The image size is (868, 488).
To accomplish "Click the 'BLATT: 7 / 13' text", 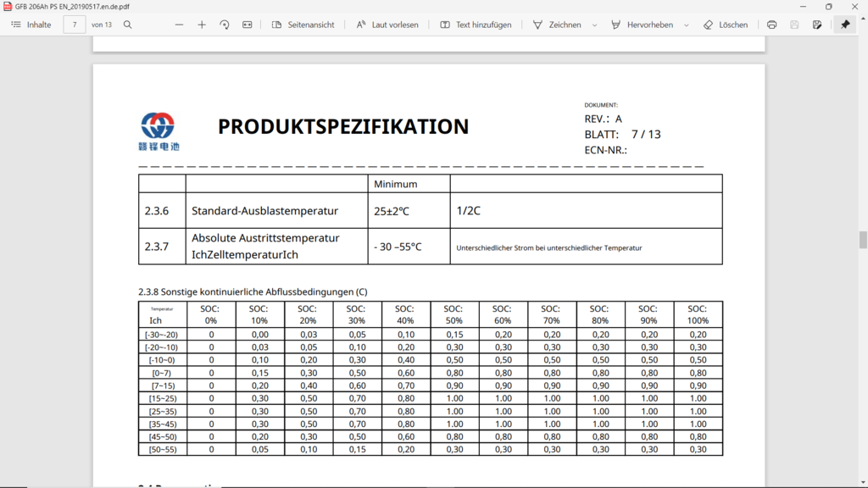I will pos(622,135).
